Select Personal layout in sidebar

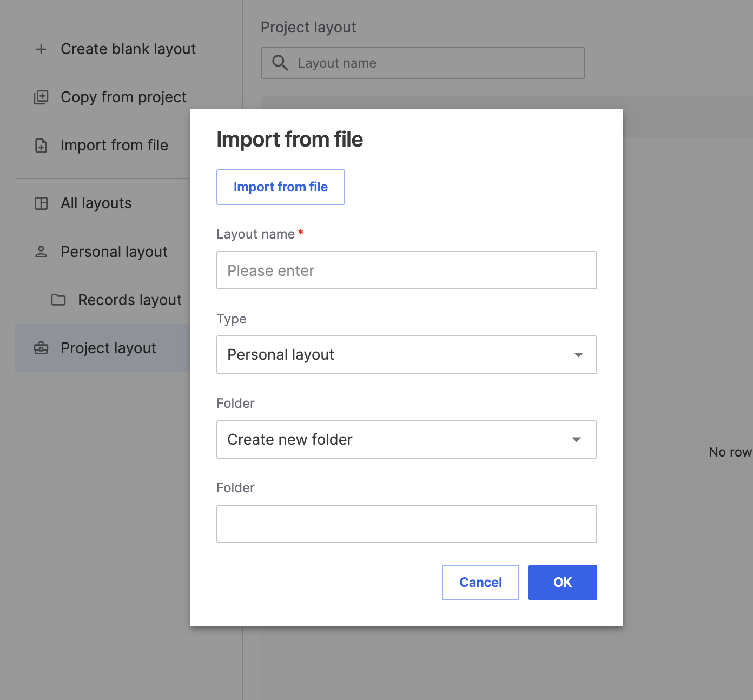click(x=114, y=252)
